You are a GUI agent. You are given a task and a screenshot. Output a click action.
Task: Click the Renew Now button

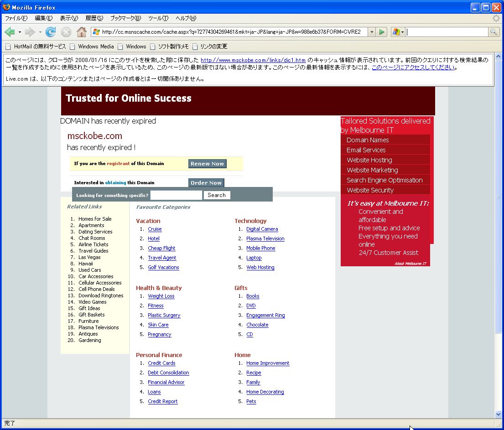(x=208, y=164)
